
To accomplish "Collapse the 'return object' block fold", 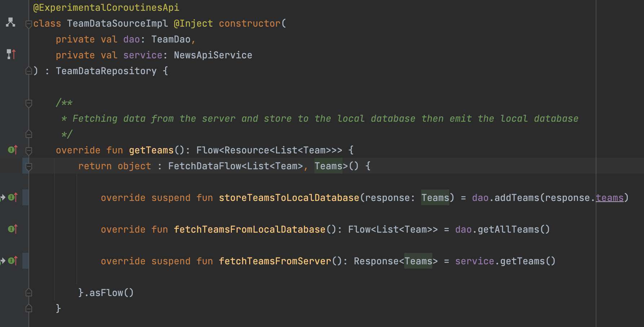I will coord(29,167).
